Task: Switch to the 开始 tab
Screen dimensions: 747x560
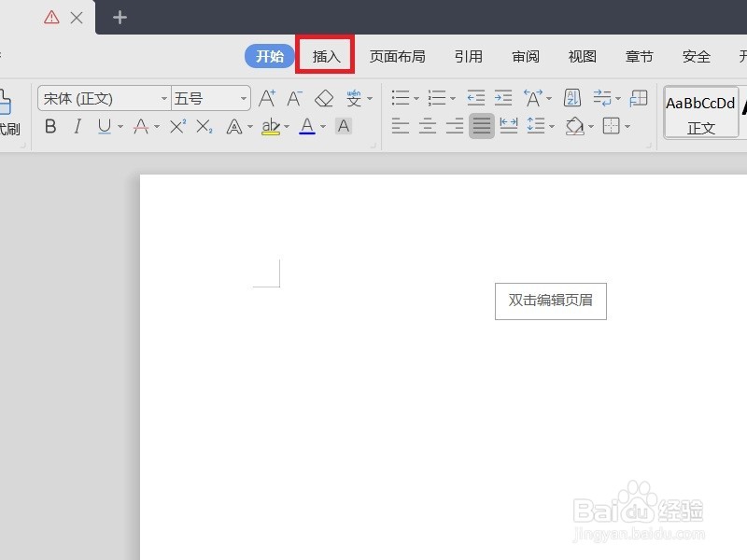Action: [270, 56]
